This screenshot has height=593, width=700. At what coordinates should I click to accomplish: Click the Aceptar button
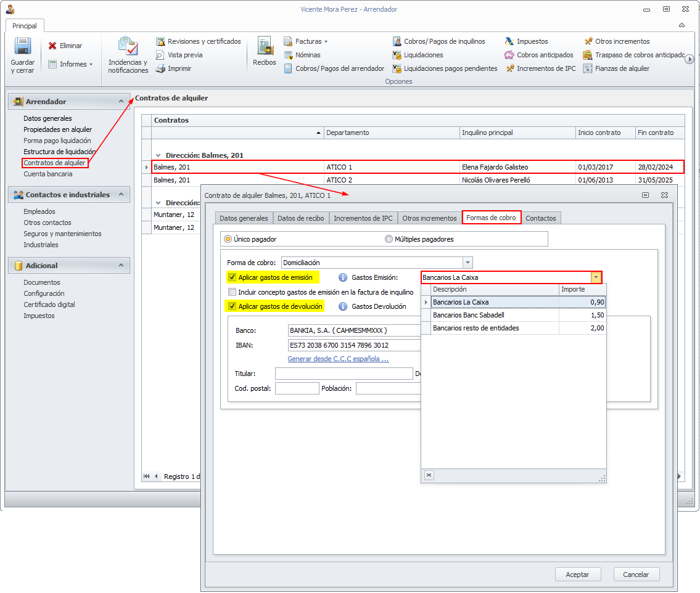[578, 575]
